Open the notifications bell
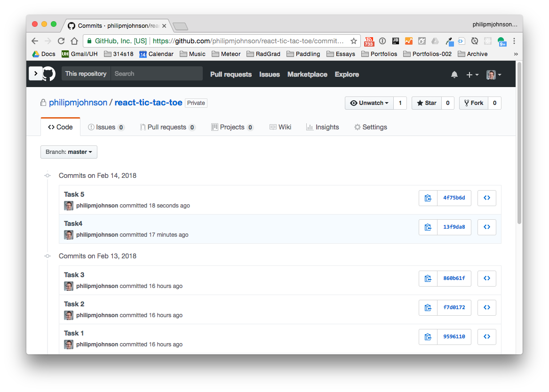The height and width of the screenshot is (392, 549). (x=454, y=75)
